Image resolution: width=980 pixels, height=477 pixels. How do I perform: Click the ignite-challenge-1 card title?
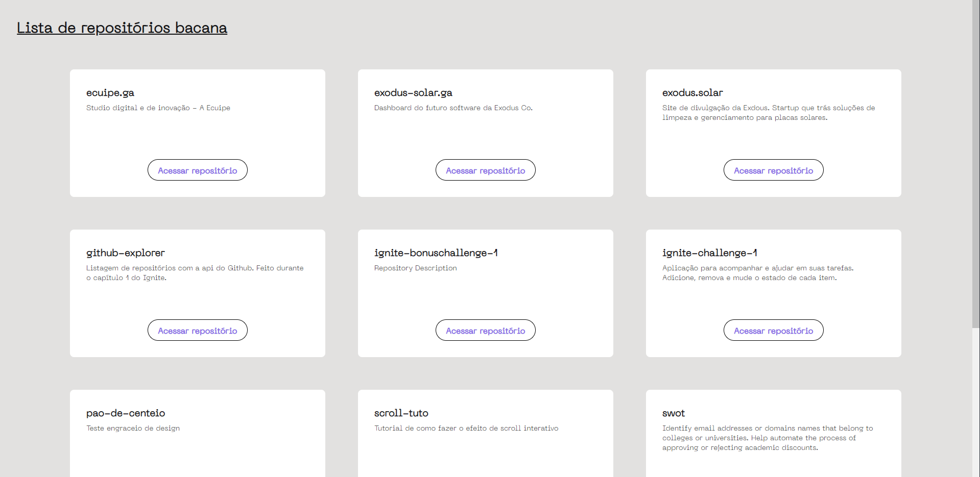pos(710,253)
